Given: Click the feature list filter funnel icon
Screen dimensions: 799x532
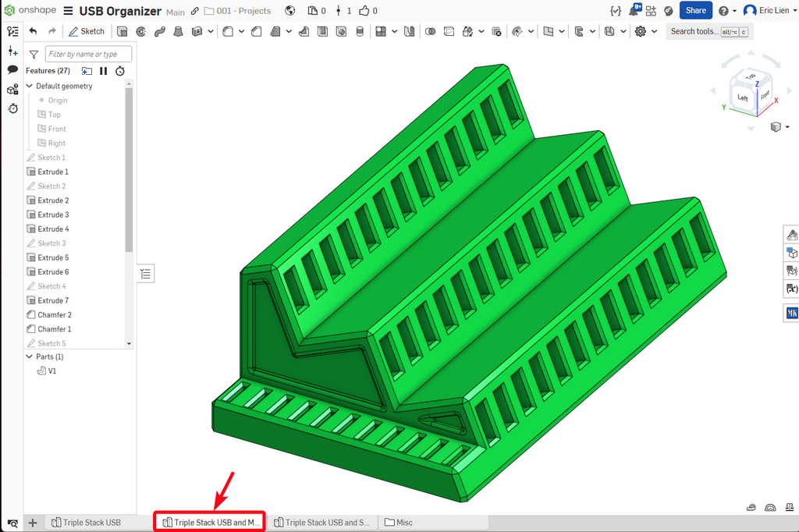Looking at the screenshot, I should coord(34,54).
